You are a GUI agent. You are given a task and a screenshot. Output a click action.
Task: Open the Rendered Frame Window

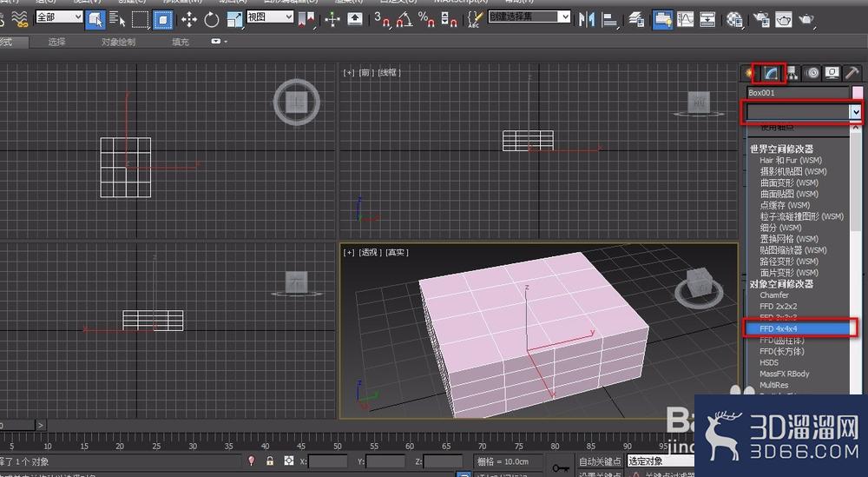click(783, 20)
